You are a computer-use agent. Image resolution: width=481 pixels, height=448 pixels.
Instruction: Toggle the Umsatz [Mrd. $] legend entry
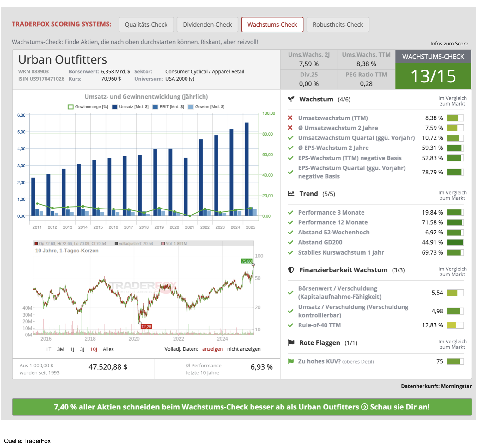130,107
